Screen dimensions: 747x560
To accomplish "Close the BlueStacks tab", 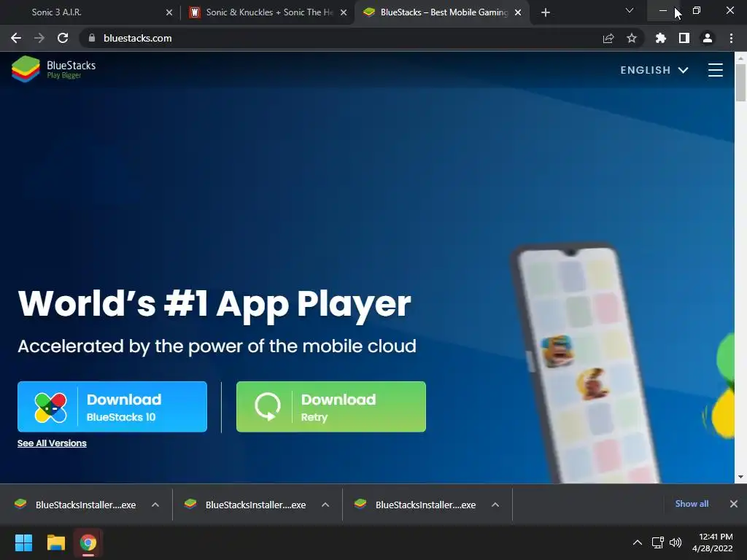I will click(x=518, y=12).
